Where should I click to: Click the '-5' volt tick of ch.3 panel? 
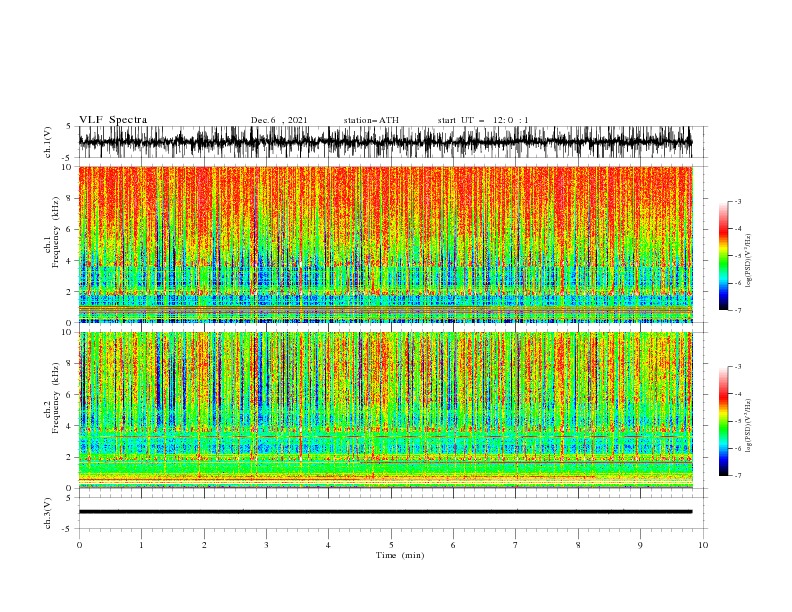point(67,529)
